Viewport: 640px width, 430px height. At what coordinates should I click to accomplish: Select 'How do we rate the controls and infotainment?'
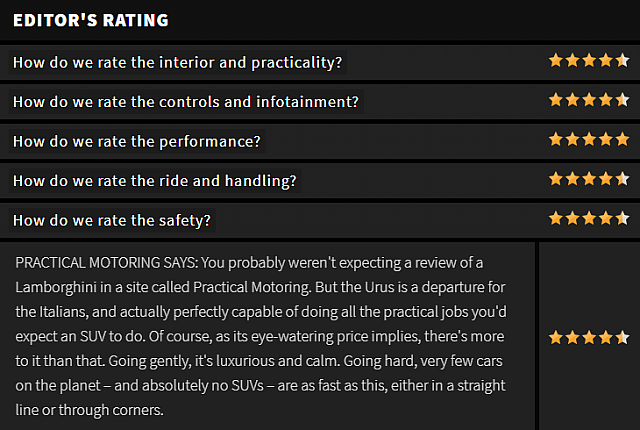click(186, 102)
